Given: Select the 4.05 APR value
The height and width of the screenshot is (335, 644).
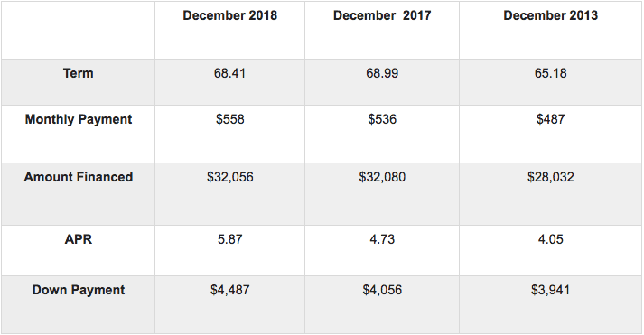Looking at the screenshot, I should tap(550, 239).
